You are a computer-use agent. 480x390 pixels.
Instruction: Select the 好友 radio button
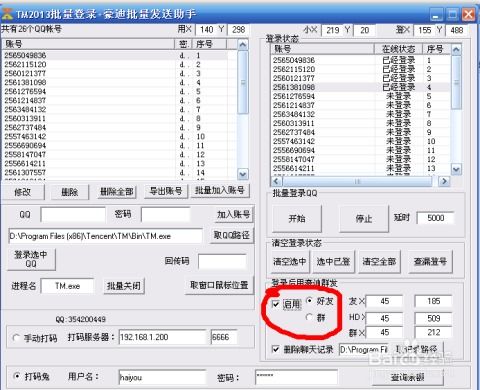coord(309,301)
